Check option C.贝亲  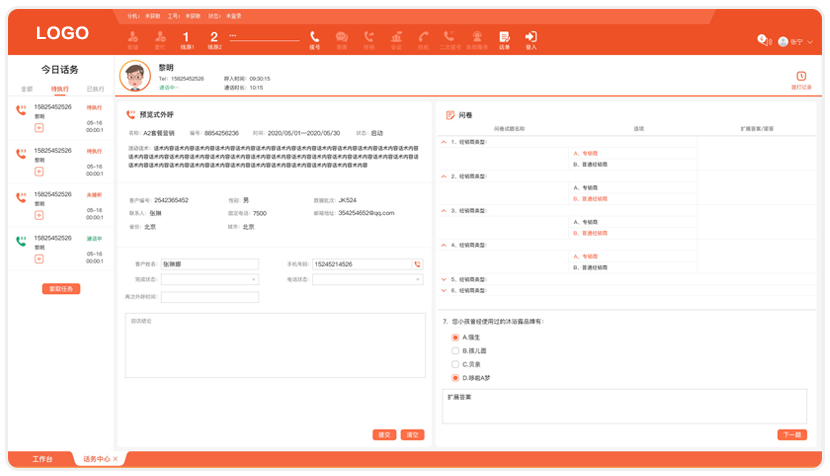click(456, 364)
